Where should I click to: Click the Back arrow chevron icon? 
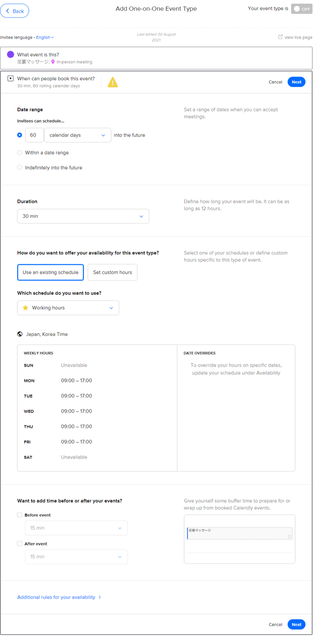8,11
